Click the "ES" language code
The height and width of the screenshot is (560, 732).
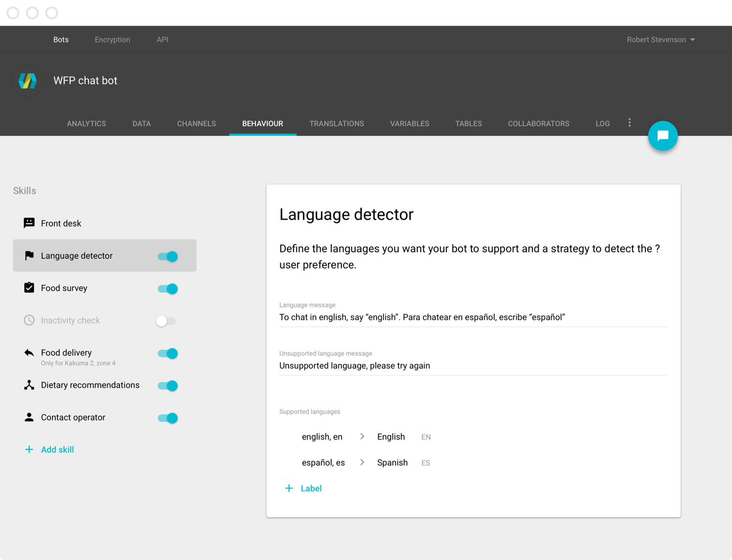[426, 463]
